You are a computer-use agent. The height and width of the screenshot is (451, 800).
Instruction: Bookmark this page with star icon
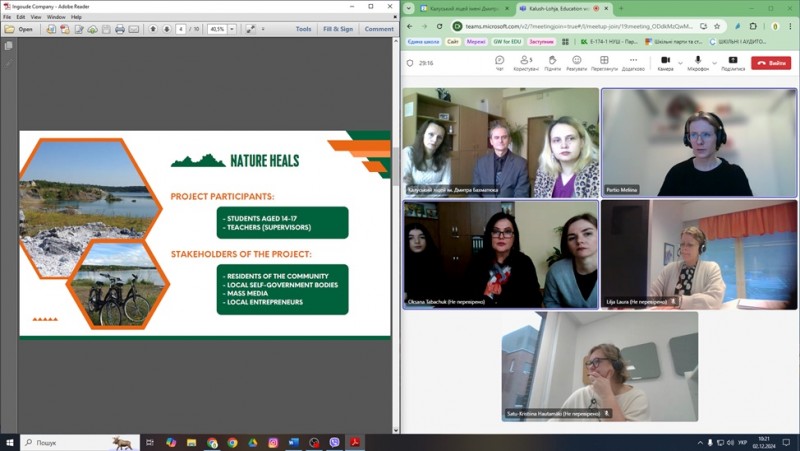tap(717, 26)
